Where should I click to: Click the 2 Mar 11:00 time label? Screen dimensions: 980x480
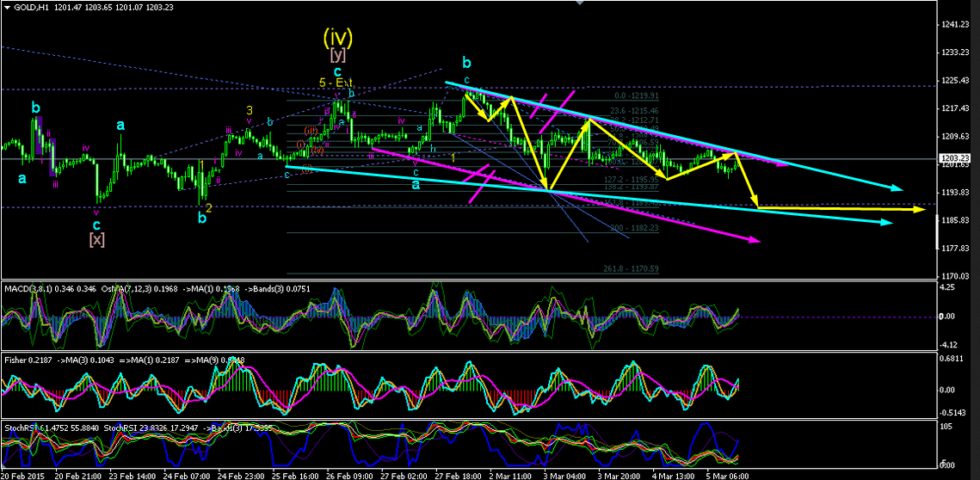pos(510,476)
